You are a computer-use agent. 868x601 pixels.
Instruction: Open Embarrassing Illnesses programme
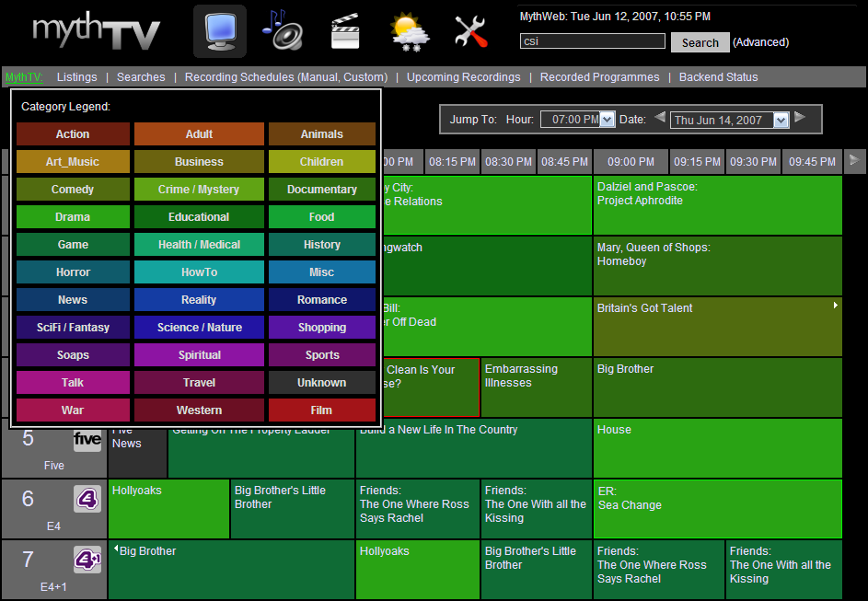[x=537, y=387]
